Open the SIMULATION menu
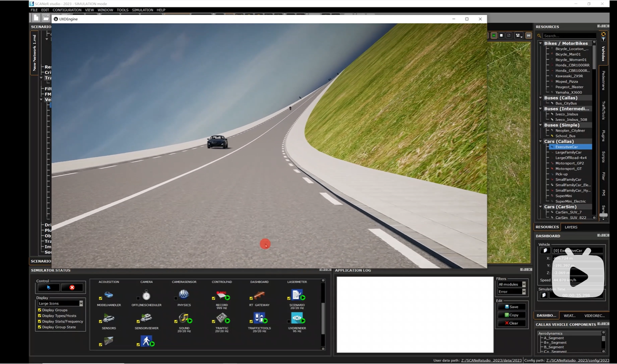This screenshot has height=364, width=617. point(142,10)
